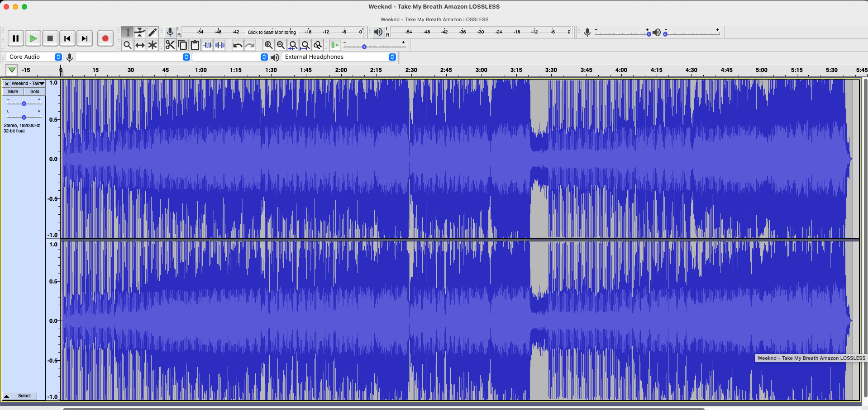This screenshot has height=410, width=868.
Task: Adjust the playback volume slider
Action: pyautogui.click(x=692, y=32)
